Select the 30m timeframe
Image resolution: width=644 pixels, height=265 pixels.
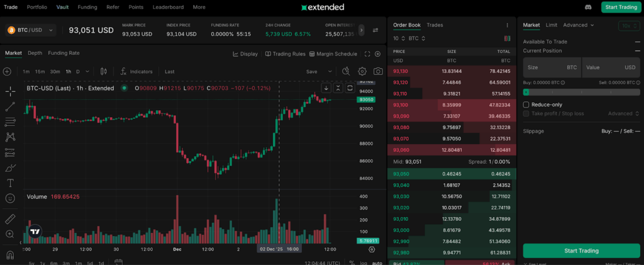55,72
